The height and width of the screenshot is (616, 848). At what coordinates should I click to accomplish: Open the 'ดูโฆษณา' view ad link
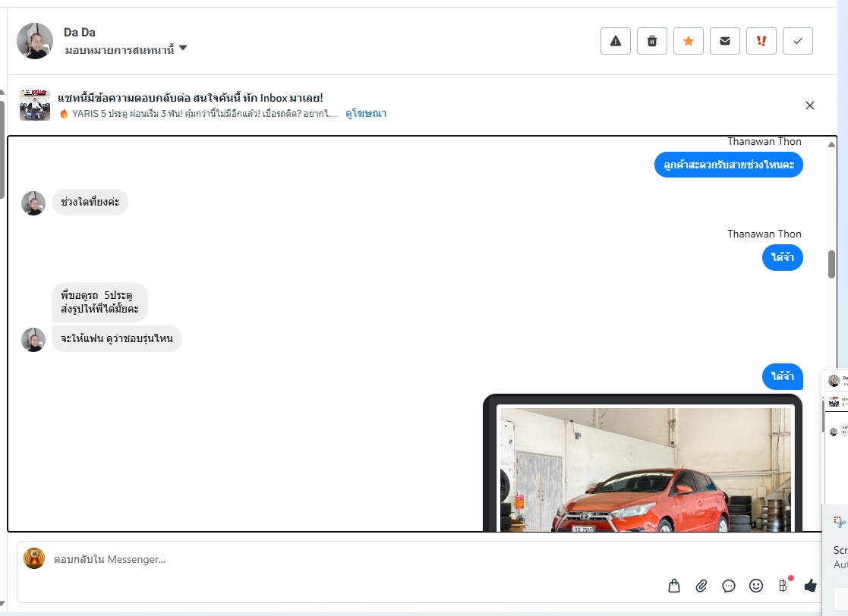tap(366, 114)
